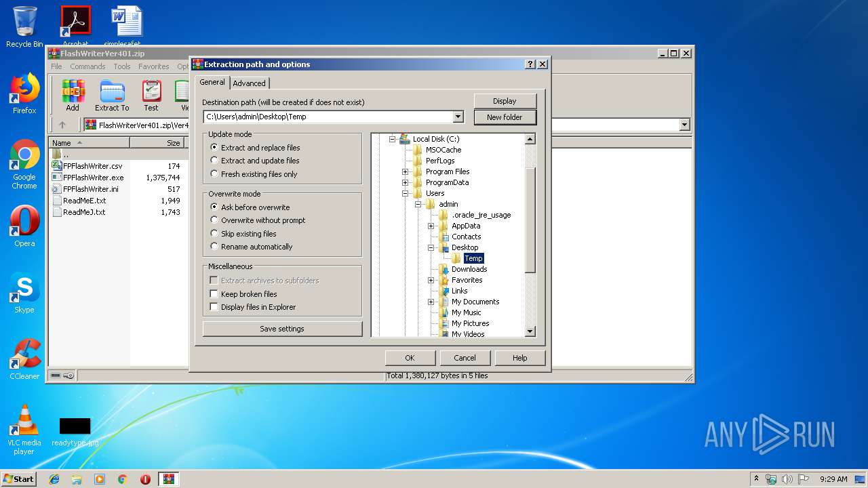Expand Favorites tree node
This screenshot has width=868, height=488.
(x=431, y=280)
